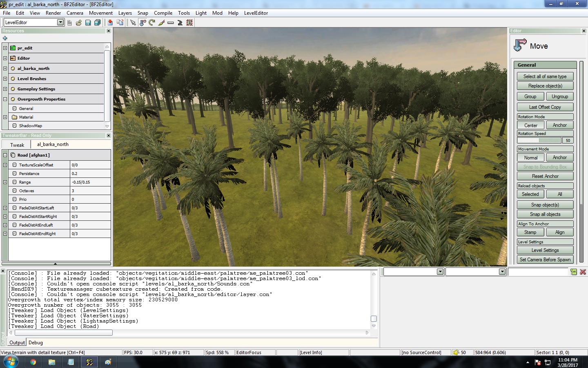588x368 pixels.
Task: Set Movement Mode to Normal
Action: click(x=531, y=158)
